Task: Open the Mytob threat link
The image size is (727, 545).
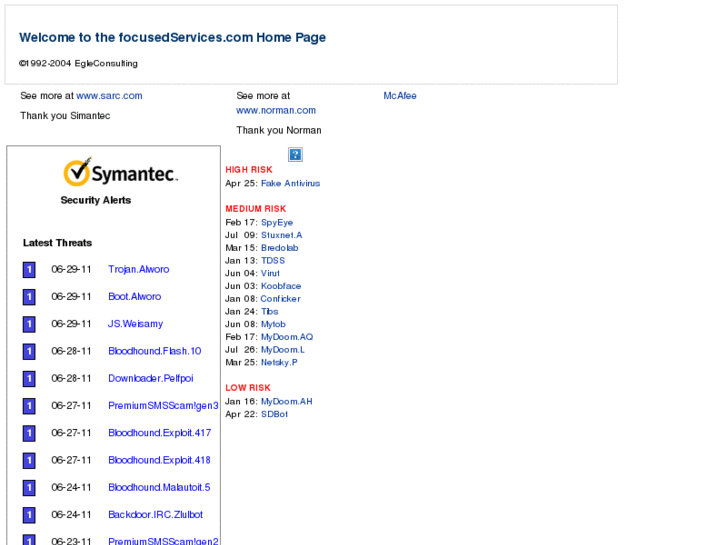Action: pos(273,324)
